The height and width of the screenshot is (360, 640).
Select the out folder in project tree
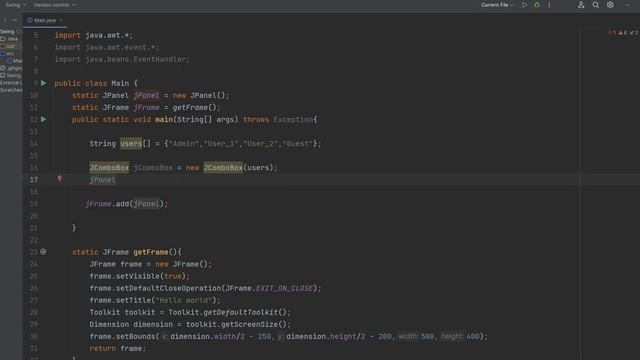[7, 46]
